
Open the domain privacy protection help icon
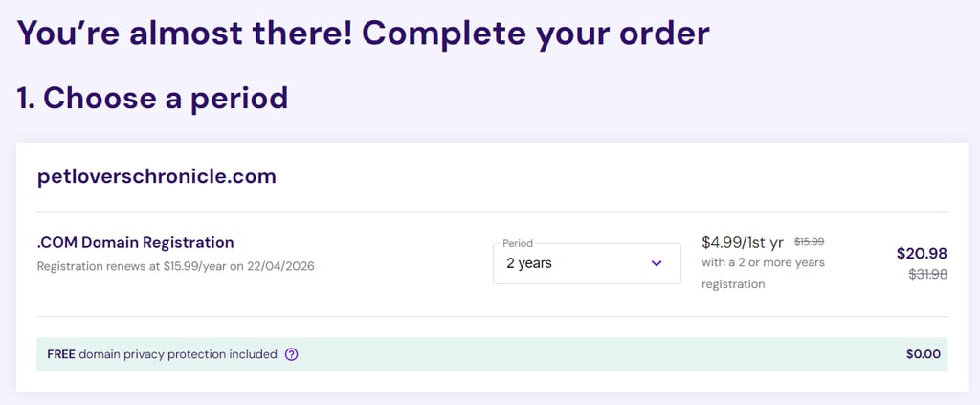(291, 354)
